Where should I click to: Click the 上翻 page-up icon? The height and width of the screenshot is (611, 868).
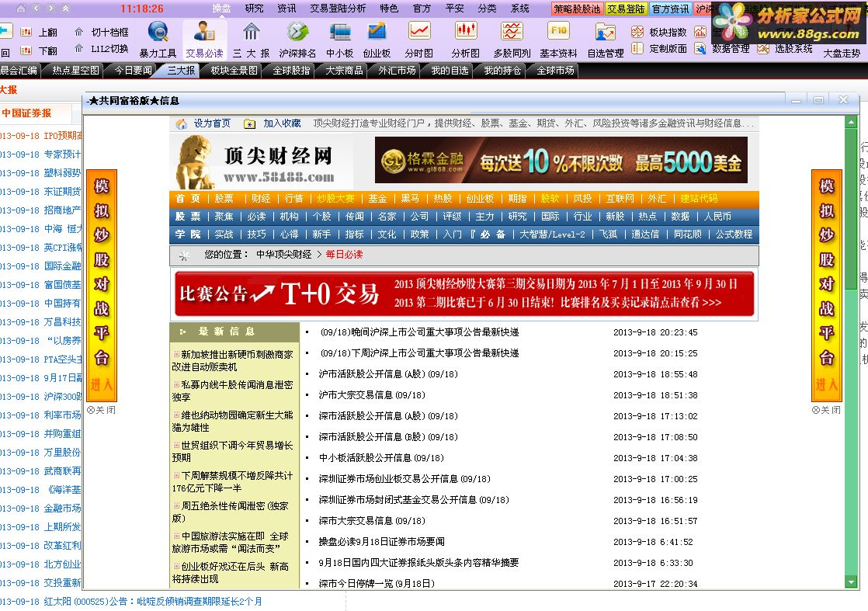(26, 32)
